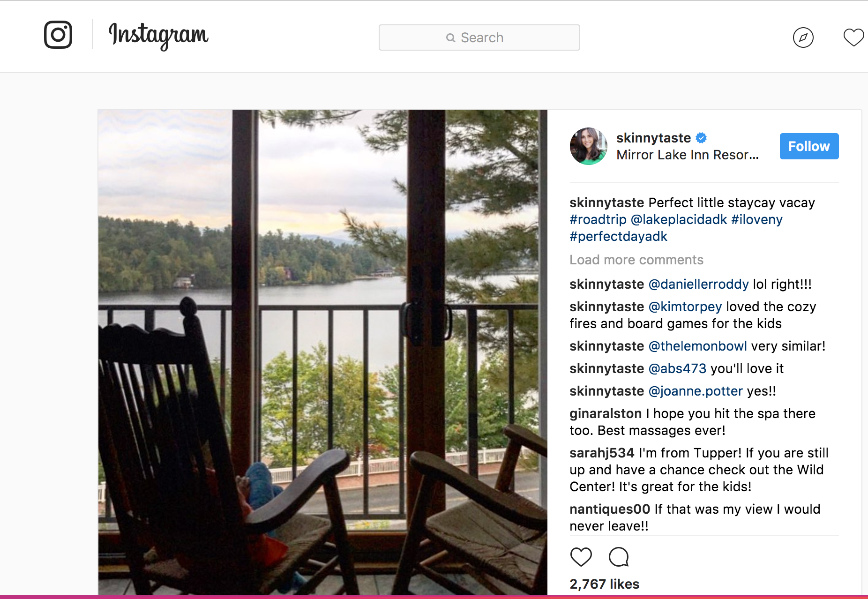Open ginaralston's commenter profile
Image resolution: width=868 pixels, height=599 pixels.
coord(605,413)
